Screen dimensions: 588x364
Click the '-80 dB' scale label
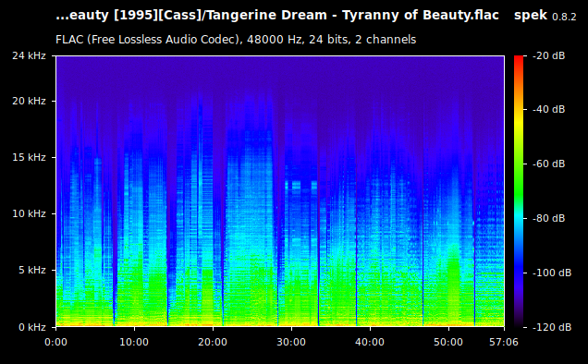[x=548, y=218]
